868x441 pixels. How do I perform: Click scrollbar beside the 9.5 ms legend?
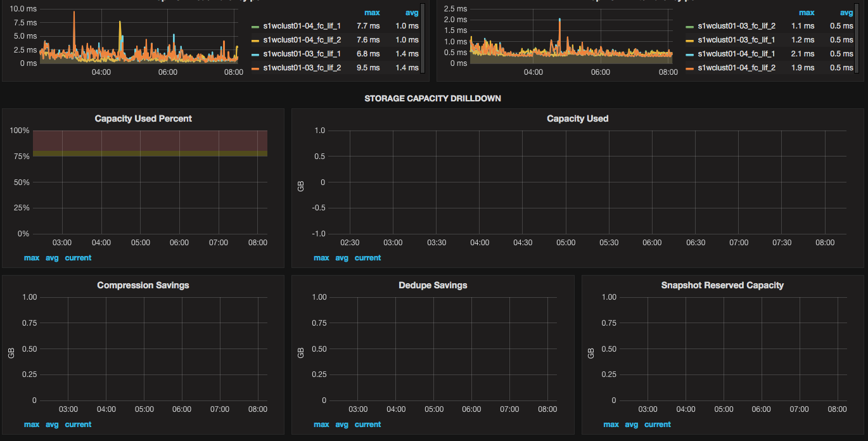click(423, 38)
